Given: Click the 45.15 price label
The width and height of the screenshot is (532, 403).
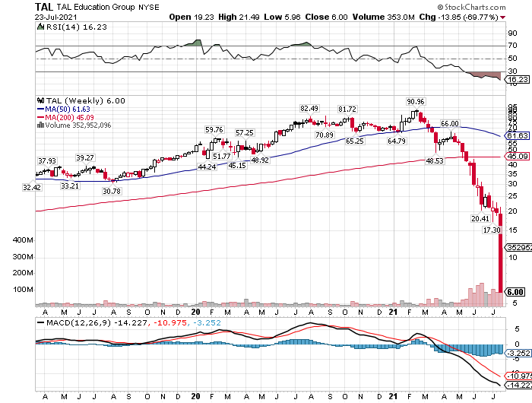Looking at the screenshot, I should point(237,165).
